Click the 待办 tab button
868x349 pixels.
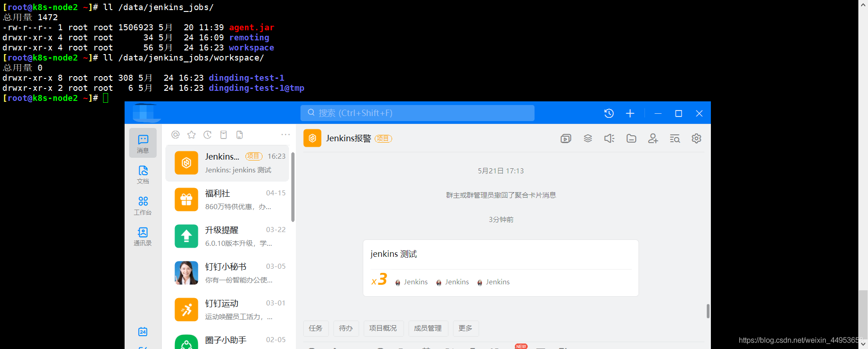pyautogui.click(x=346, y=328)
